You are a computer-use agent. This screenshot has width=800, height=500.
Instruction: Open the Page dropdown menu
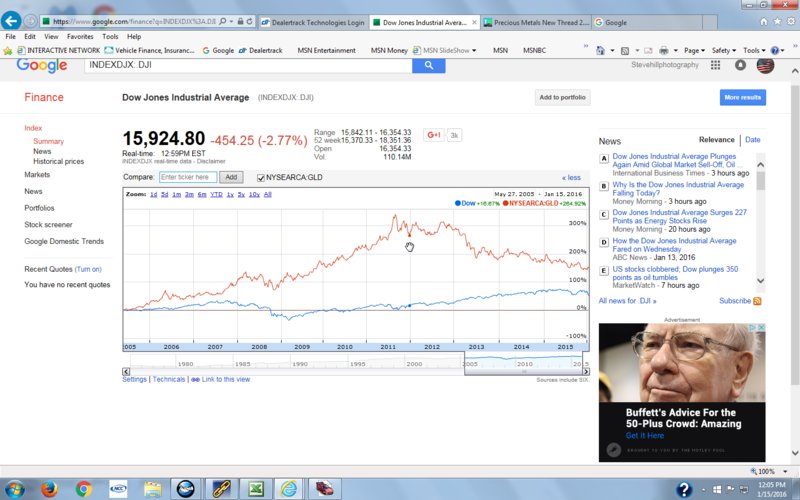point(694,51)
